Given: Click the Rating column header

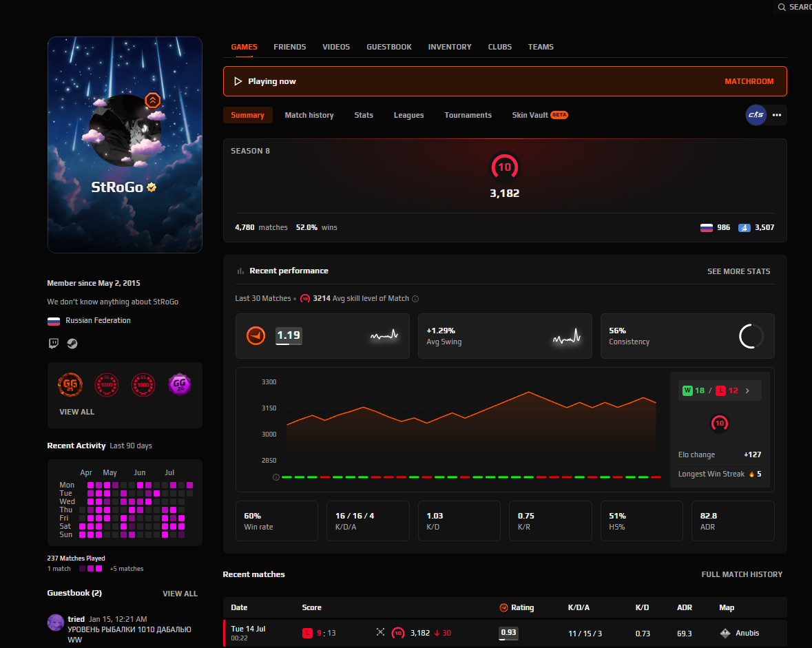Looking at the screenshot, I should tap(517, 607).
